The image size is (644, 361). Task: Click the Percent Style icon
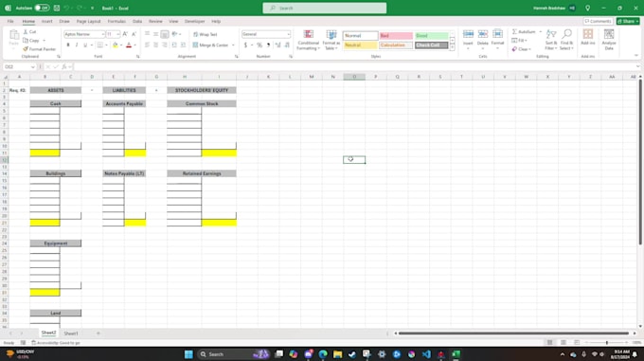[259, 45]
